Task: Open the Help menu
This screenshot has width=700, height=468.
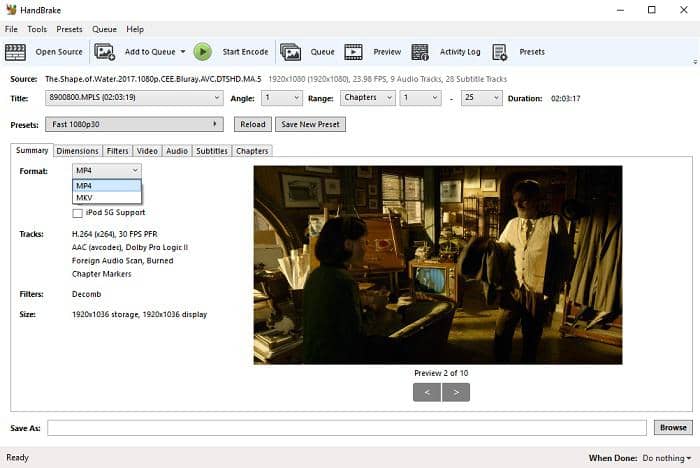Action: [135, 29]
